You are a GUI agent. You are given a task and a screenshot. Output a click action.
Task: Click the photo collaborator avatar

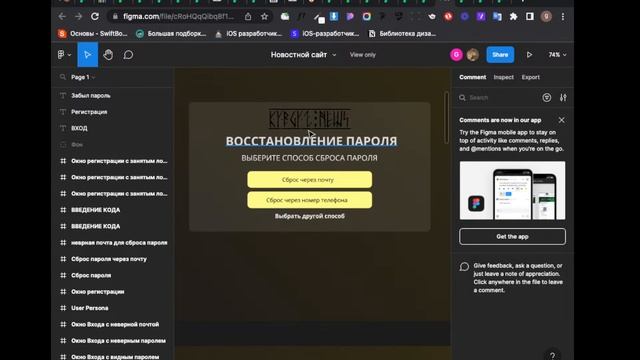pyautogui.click(x=473, y=55)
